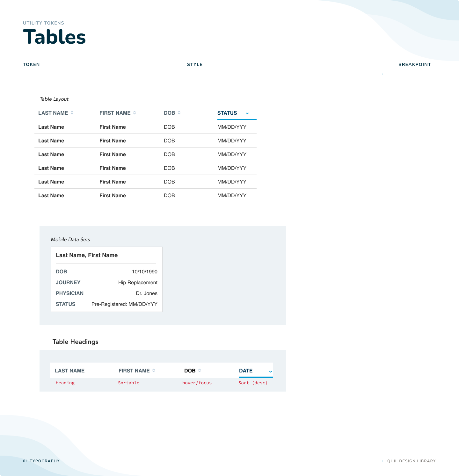Click the Hip Replacement journey value
459x476 pixels.
click(138, 283)
